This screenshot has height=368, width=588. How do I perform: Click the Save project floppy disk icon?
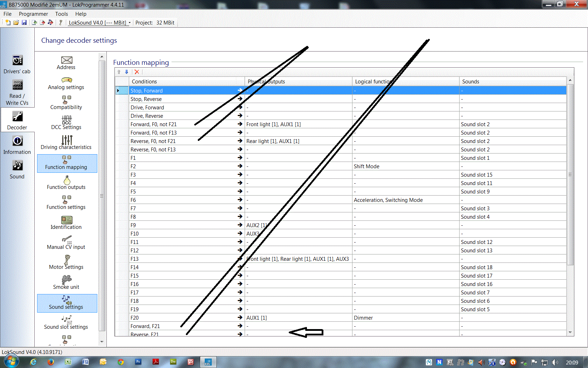[x=24, y=22]
